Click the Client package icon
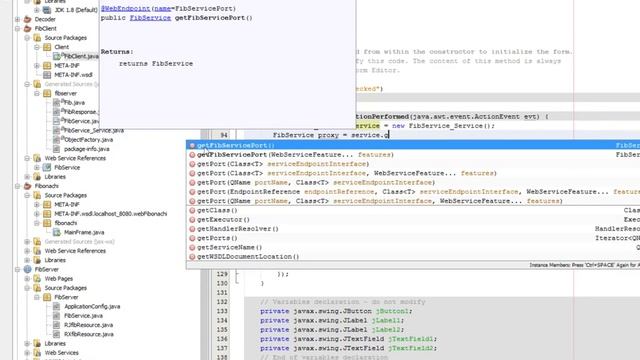This screenshot has width=640, height=360. coord(47,47)
